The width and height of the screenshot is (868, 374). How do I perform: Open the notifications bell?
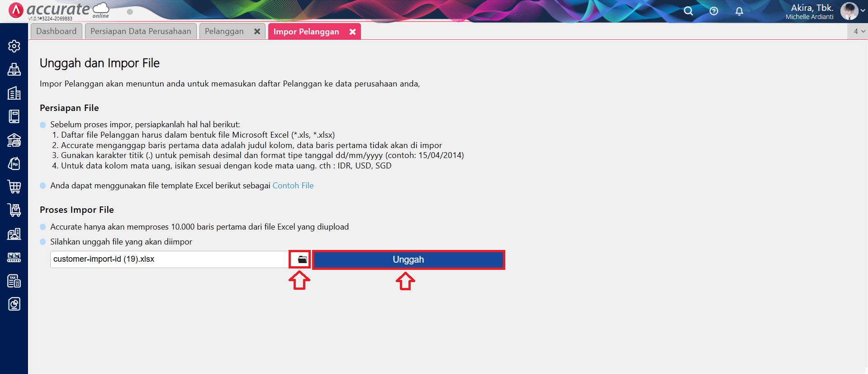click(x=739, y=11)
